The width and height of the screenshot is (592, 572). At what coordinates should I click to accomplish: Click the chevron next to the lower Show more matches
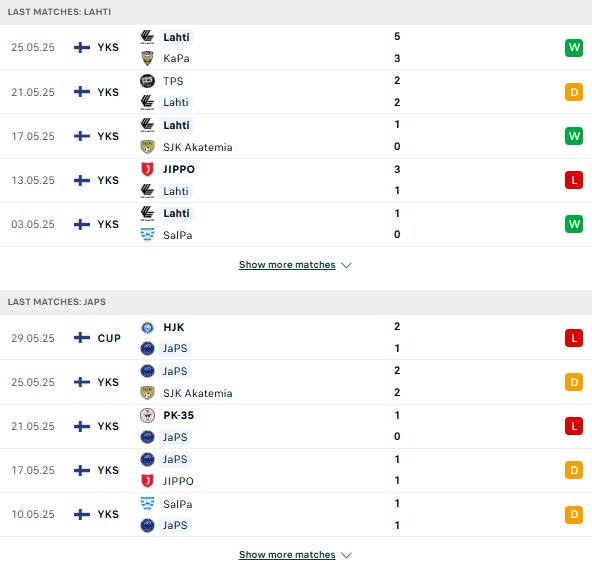346,555
